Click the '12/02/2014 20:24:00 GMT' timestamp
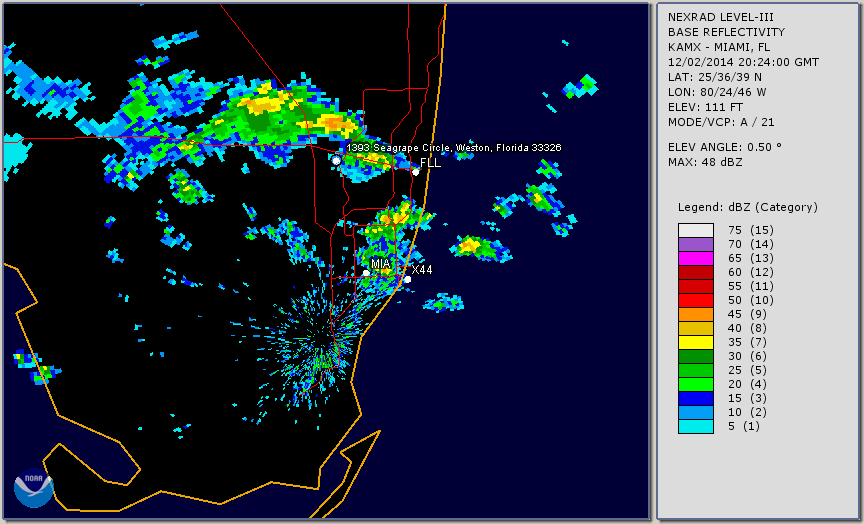The width and height of the screenshot is (864, 524). [743, 62]
